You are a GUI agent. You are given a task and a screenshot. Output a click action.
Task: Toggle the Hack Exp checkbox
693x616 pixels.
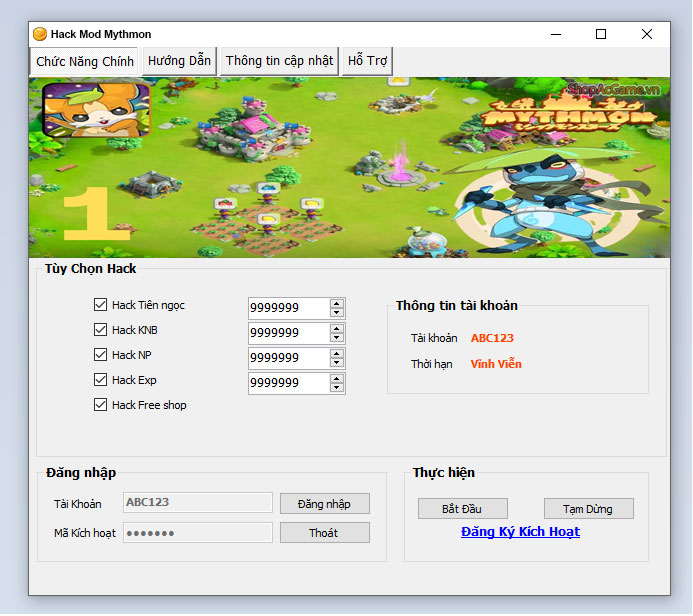[x=100, y=380]
